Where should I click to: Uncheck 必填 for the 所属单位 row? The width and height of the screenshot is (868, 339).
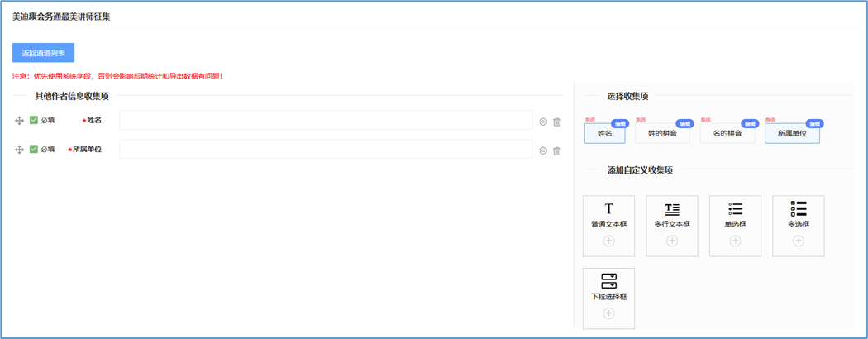pyautogui.click(x=34, y=150)
